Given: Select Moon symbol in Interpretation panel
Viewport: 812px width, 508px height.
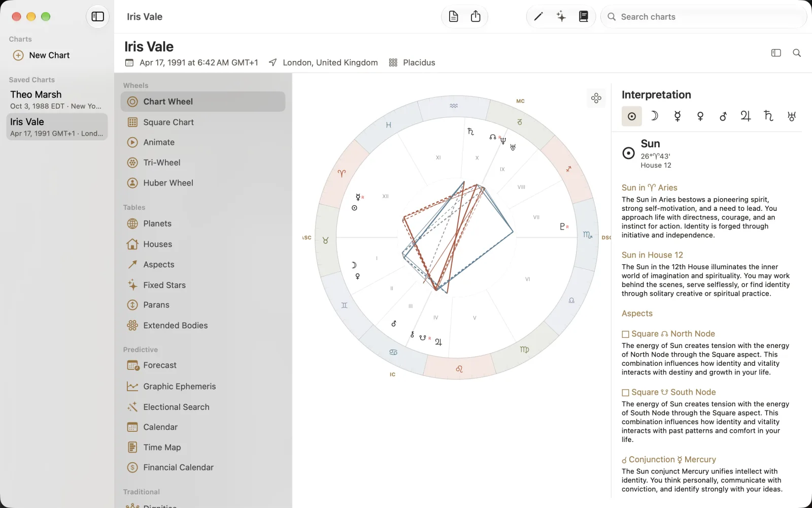Looking at the screenshot, I should point(655,116).
